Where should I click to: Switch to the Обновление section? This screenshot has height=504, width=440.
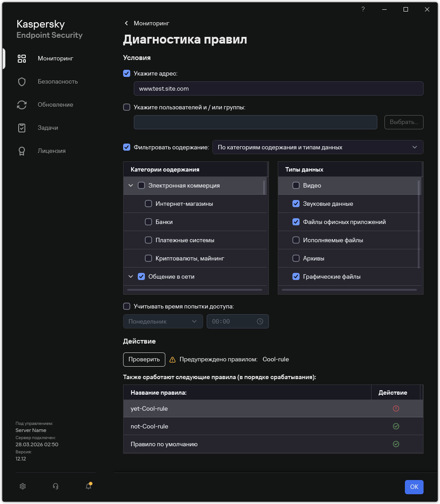(55, 105)
